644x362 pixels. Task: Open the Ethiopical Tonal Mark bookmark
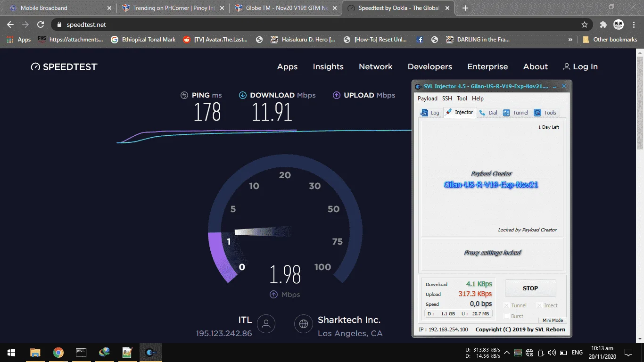pyautogui.click(x=143, y=40)
